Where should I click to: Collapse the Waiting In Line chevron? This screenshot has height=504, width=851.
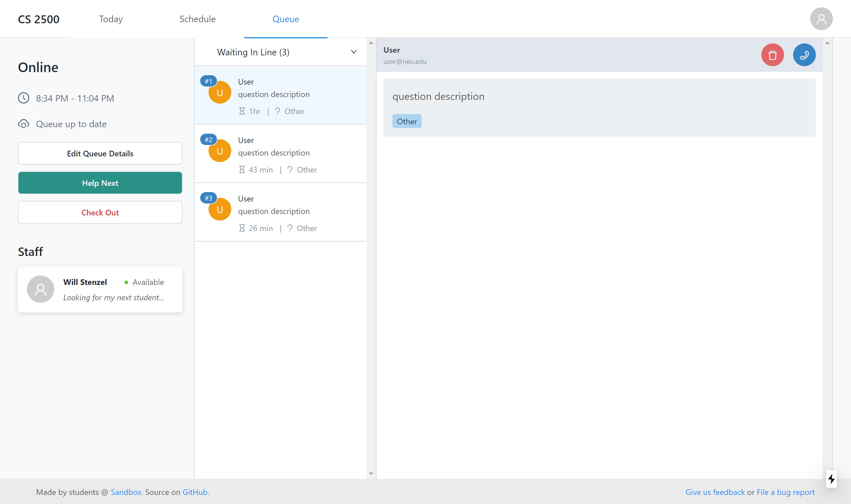click(x=354, y=52)
